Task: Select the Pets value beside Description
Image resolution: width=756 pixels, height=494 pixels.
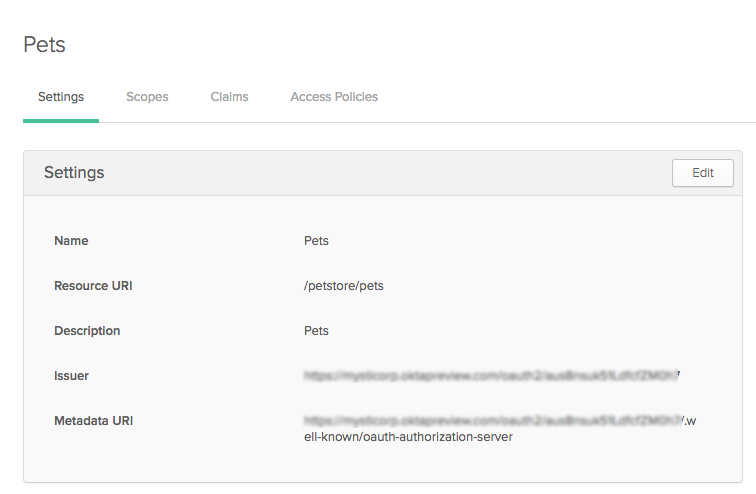Action: click(x=316, y=331)
